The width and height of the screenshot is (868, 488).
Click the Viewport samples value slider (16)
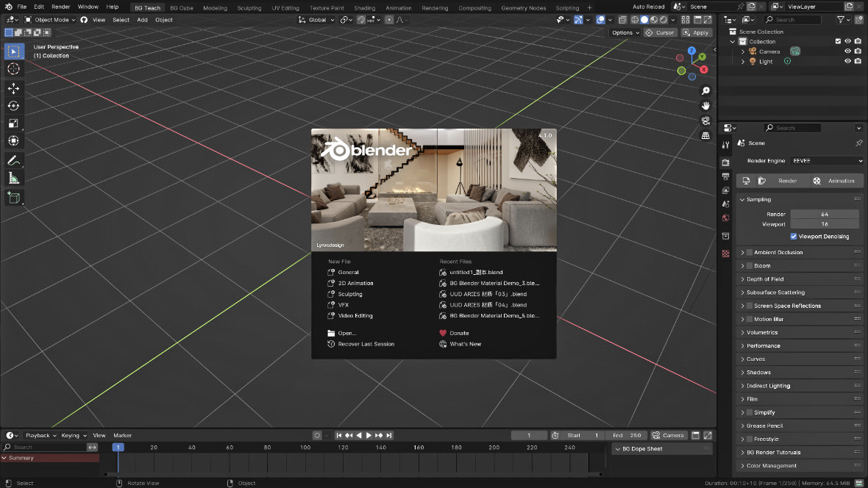825,224
